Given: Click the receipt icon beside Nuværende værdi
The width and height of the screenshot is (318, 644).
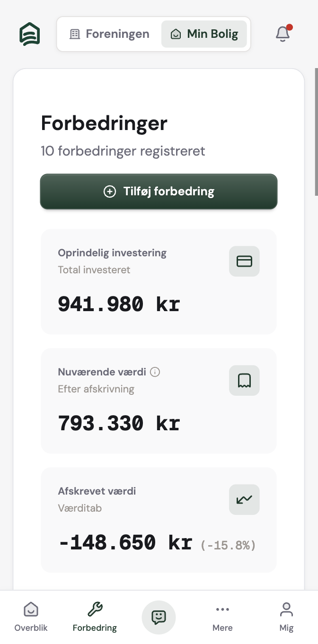Looking at the screenshot, I should pyautogui.click(x=244, y=381).
